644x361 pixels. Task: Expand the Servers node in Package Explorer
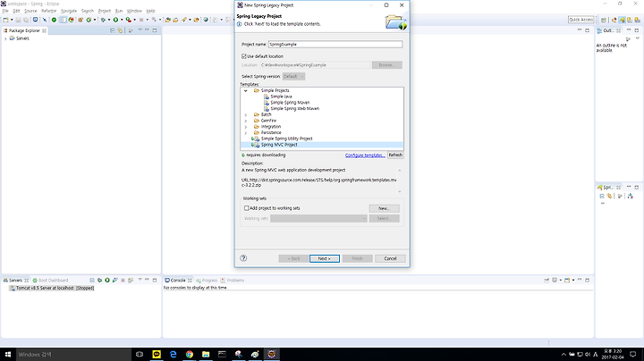(5, 38)
